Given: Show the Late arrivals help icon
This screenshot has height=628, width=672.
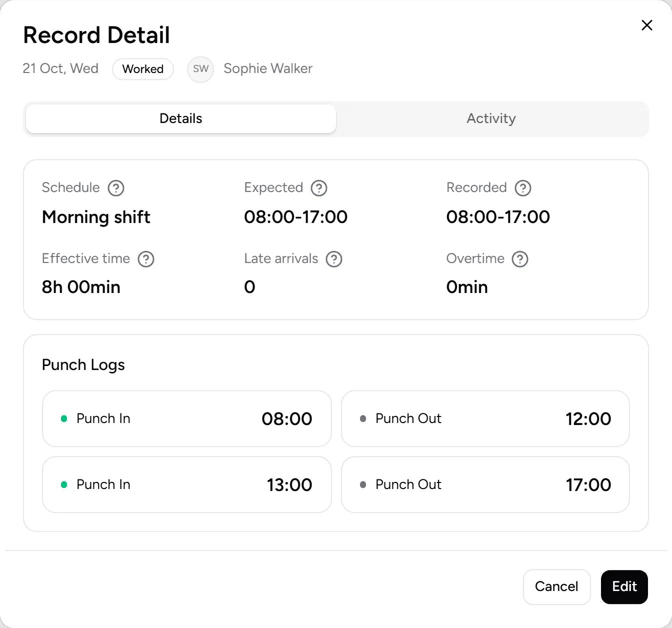Looking at the screenshot, I should [x=334, y=259].
